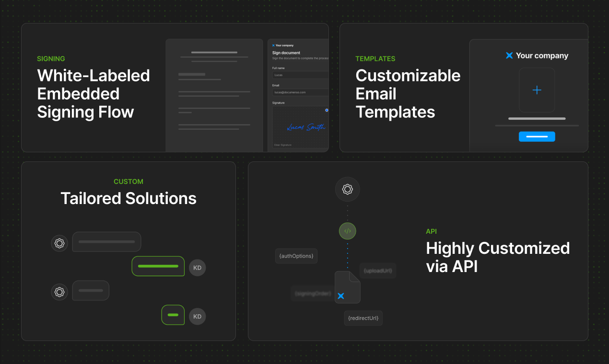Click the large Your company text in the template preview
Image resolution: width=609 pixels, height=364 pixels.
tap(542, 56)
